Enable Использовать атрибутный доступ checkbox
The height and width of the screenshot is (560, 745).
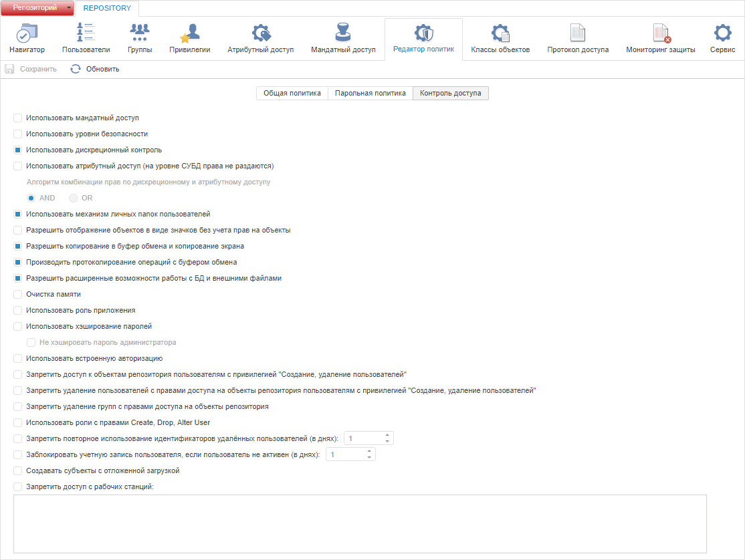pos(17,166)
